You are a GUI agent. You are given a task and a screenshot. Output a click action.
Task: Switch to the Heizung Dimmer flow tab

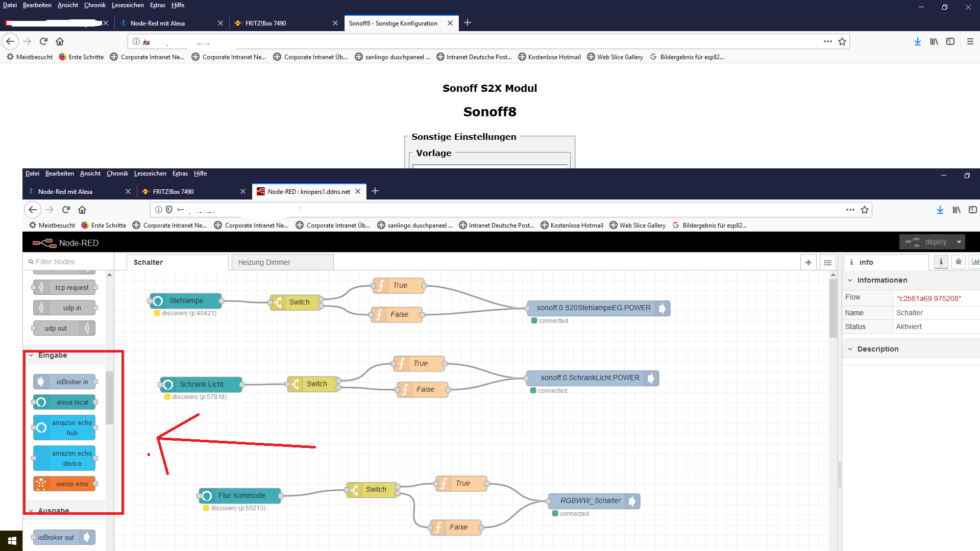coord(282,262)
